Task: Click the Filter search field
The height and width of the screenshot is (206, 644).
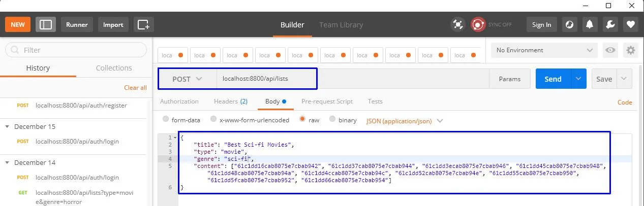Action: coord(76,50)
